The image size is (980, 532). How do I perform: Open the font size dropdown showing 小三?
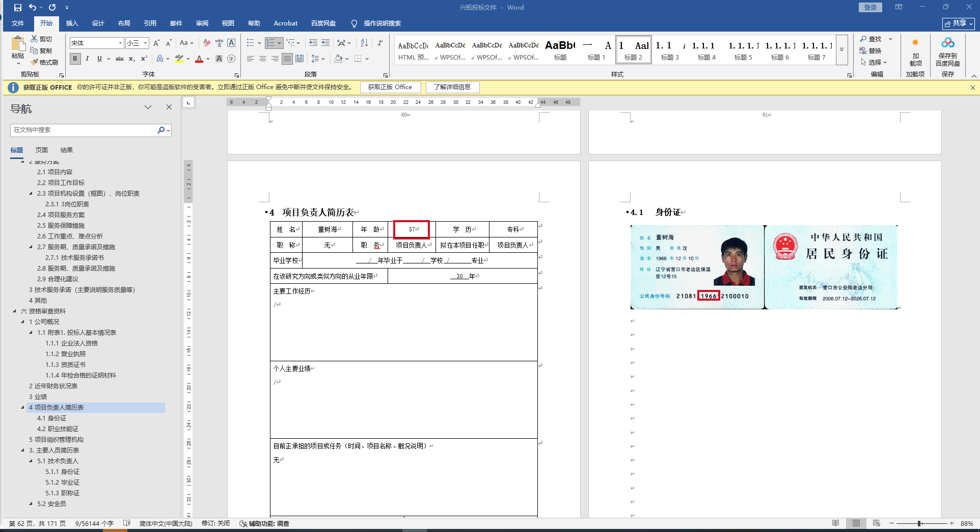(x=145, y=43)
